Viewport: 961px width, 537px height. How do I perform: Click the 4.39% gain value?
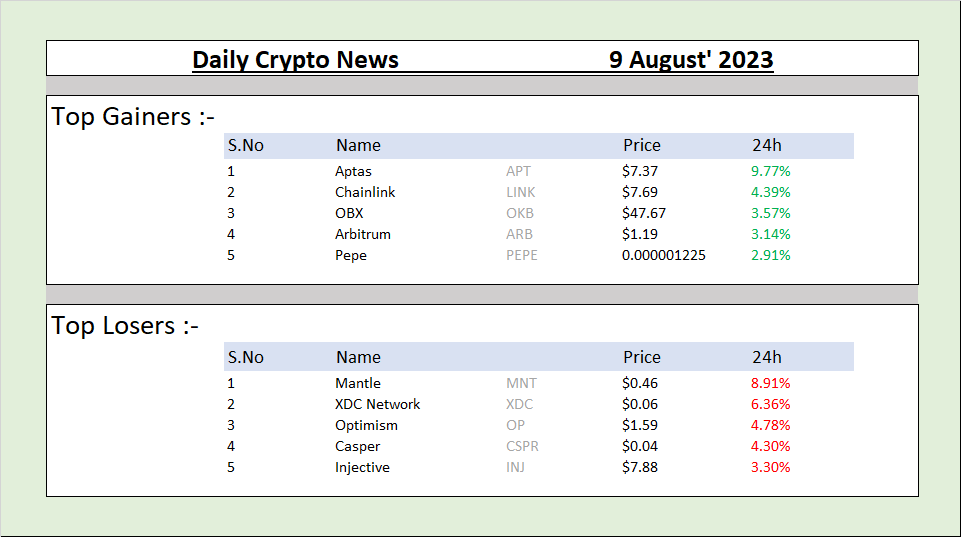(770, 192)
